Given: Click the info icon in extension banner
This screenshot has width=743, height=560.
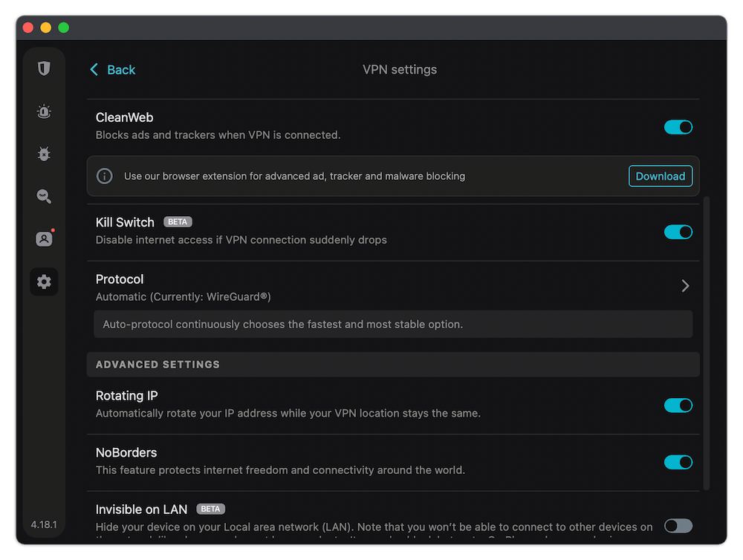Looking at the screenshot, I should click(105, 176).
